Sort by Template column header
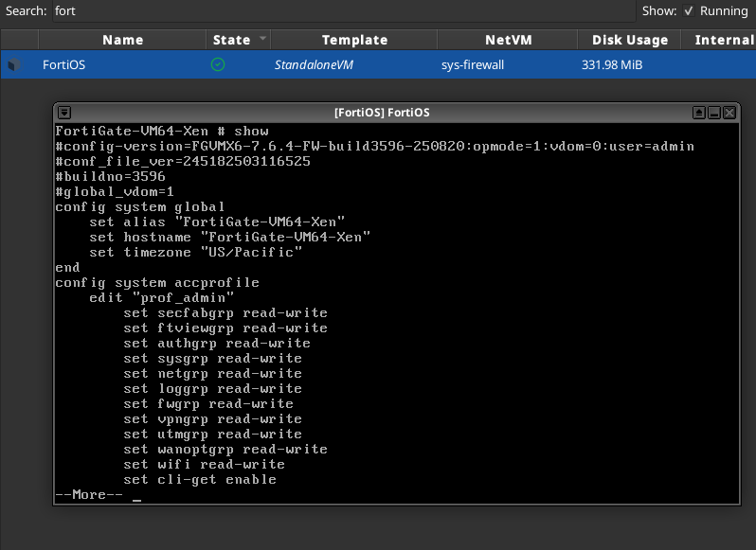Screen dimensions: 756x550 pyautogui.click(x=354, y=40)
